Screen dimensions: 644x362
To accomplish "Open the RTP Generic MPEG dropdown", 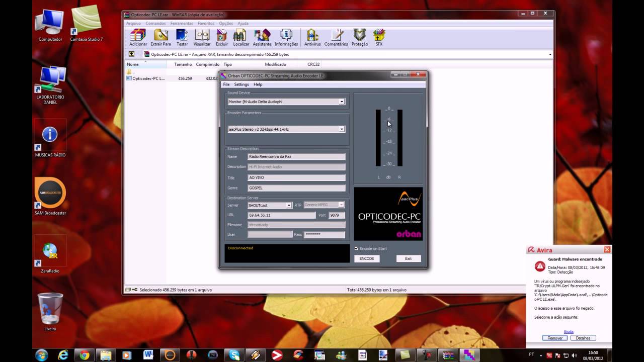I will 342,205.
